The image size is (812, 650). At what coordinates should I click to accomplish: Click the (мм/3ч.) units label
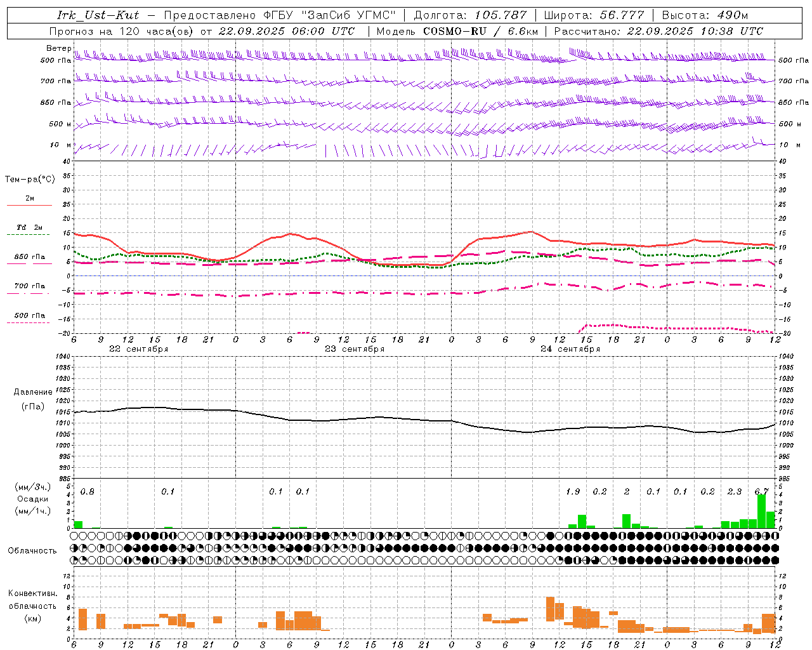(x=33, y=487)
